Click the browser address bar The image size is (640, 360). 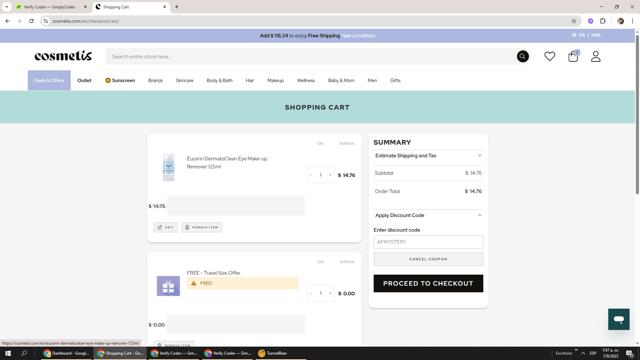click(306, 21)
